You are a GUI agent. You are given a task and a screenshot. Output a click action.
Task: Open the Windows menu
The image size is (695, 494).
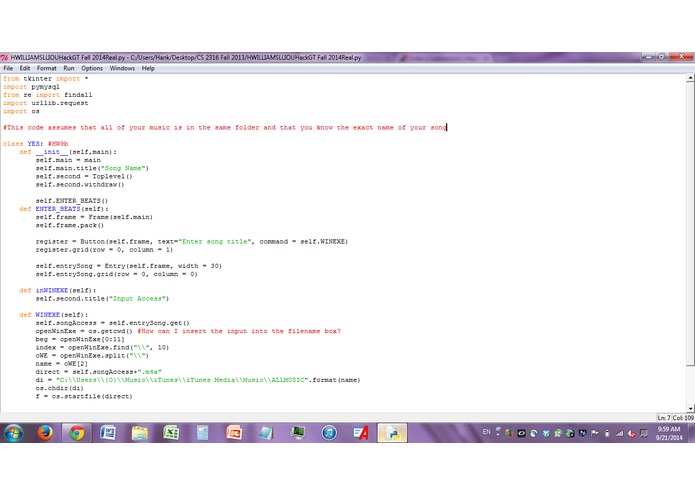[x=122, y=68]
